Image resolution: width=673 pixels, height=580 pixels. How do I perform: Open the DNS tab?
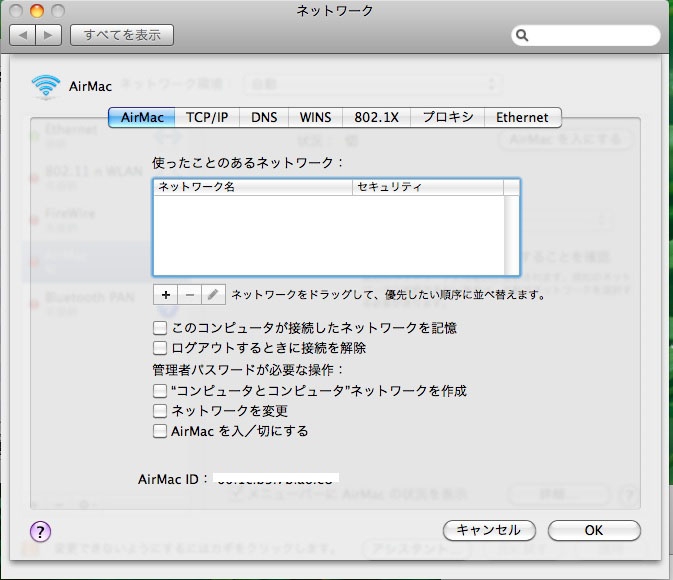(264, 117)
